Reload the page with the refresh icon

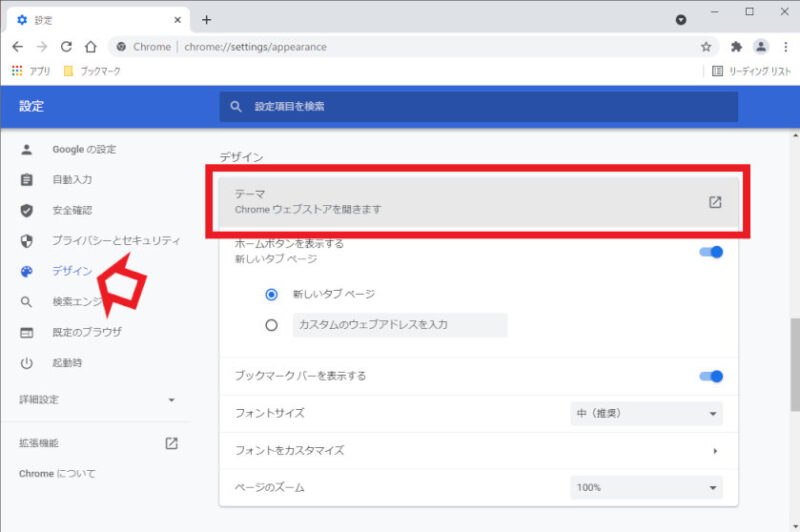click(x=66, y=47)
